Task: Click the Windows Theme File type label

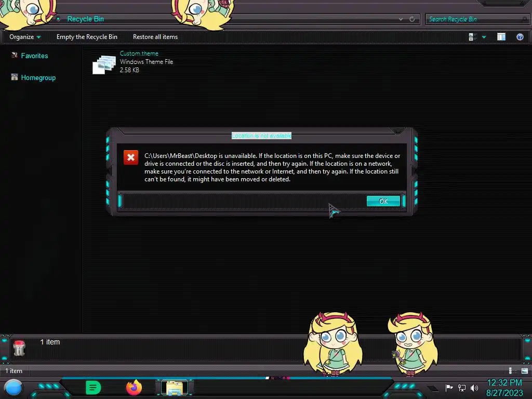Action: (146, 62)
